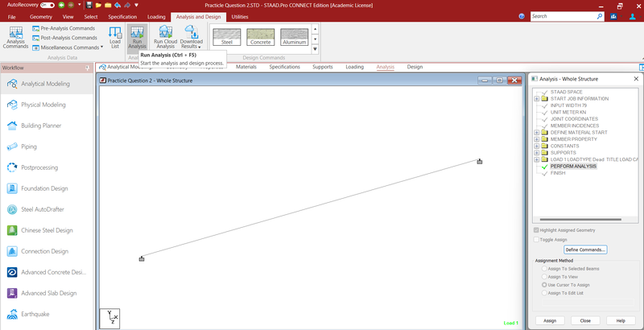Click the green back arrow in title bar
644x330 pixels.
61,6
